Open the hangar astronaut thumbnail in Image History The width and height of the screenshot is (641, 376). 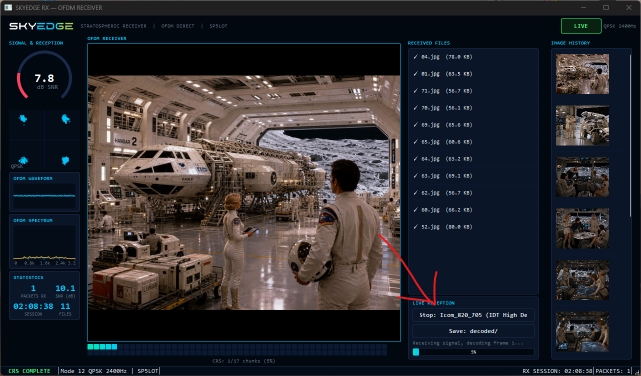(582, 74)
